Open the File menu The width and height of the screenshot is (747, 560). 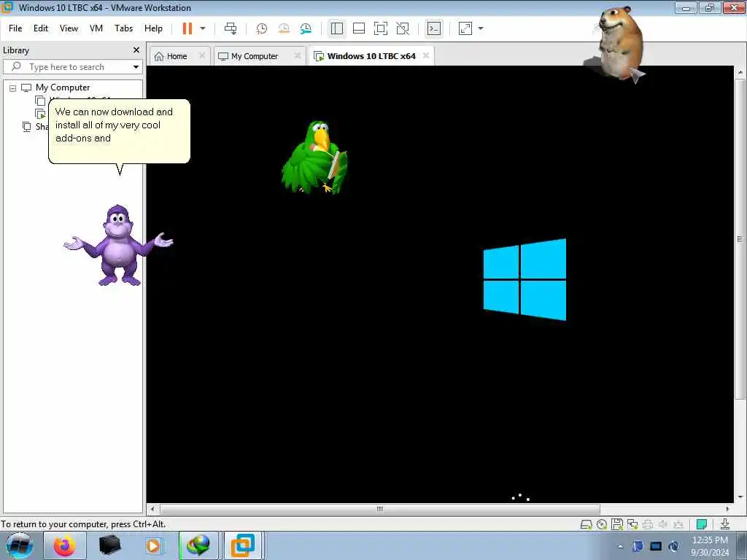click(x=15, y=28)
